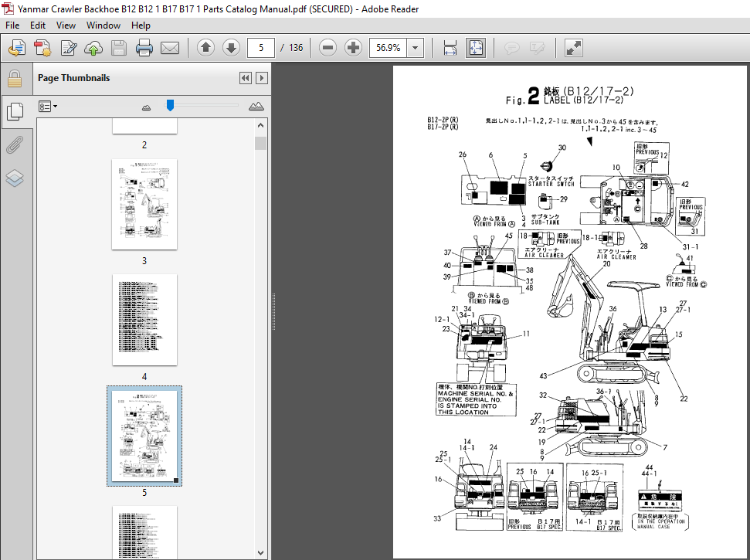
Task: Click the highlight text tool icon
Action: click(537, 48)
